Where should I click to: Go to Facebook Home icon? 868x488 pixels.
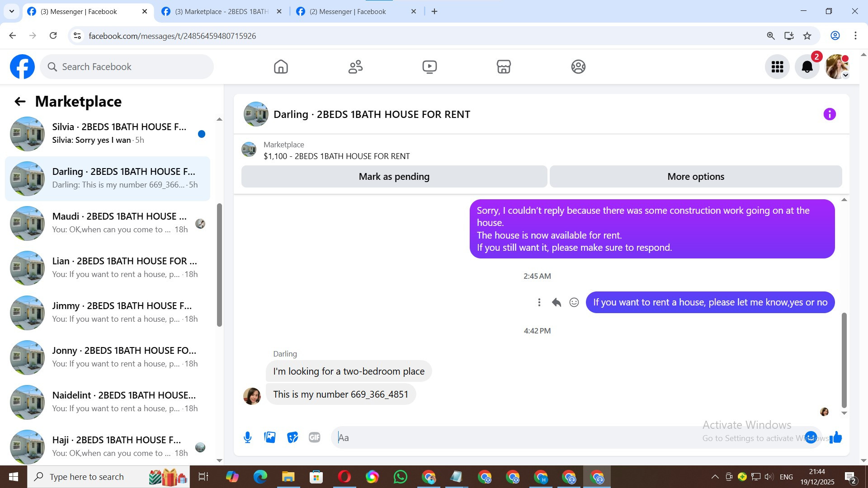point(281,67)
